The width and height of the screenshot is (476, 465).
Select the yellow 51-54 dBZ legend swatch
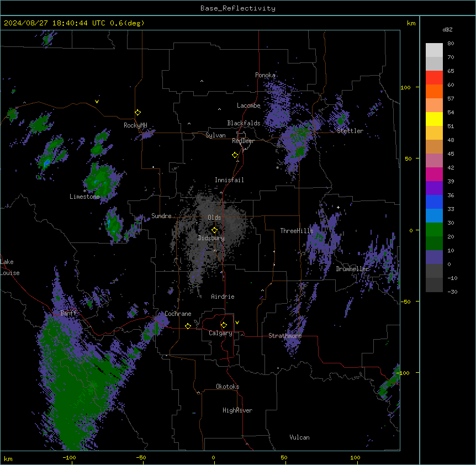coord(434,119)
